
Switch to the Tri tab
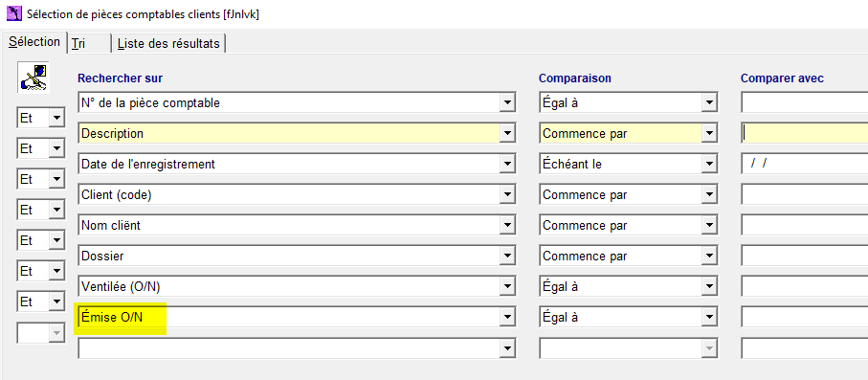89,43
